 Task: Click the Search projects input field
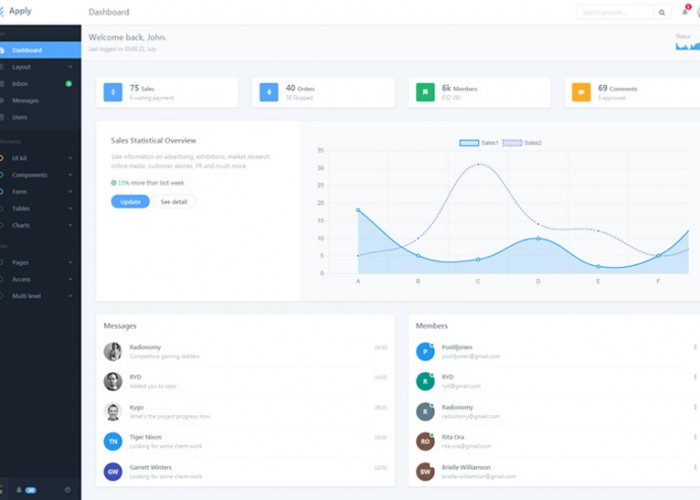pyautogui.click(x=615, y=12)
